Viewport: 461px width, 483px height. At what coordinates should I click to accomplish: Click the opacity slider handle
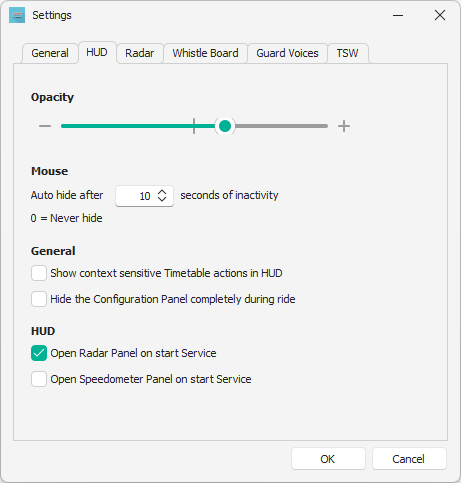tap(225, 126)
